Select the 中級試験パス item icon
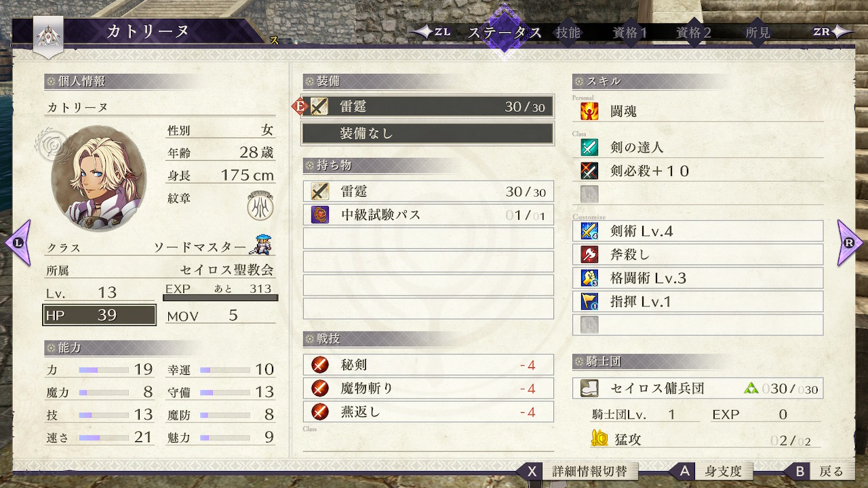Image resolution: width=868 pixels, height=488 pixels. click(x=319, y=215)
